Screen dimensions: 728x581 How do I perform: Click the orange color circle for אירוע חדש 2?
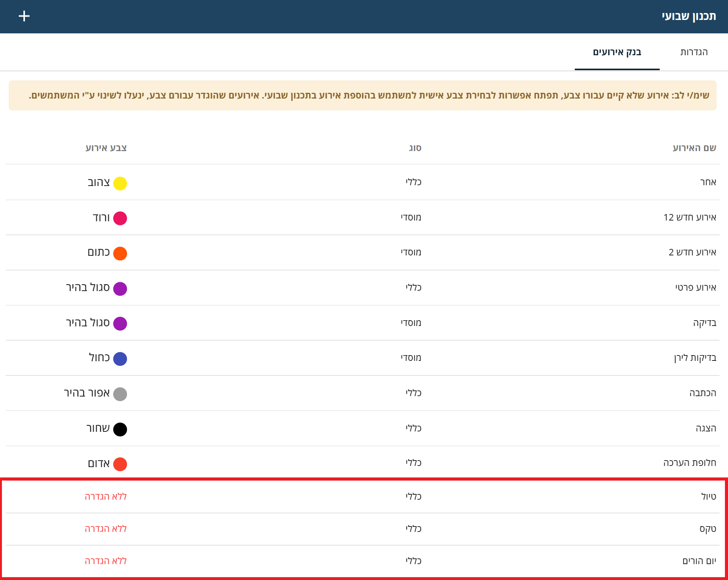[120, 253]
